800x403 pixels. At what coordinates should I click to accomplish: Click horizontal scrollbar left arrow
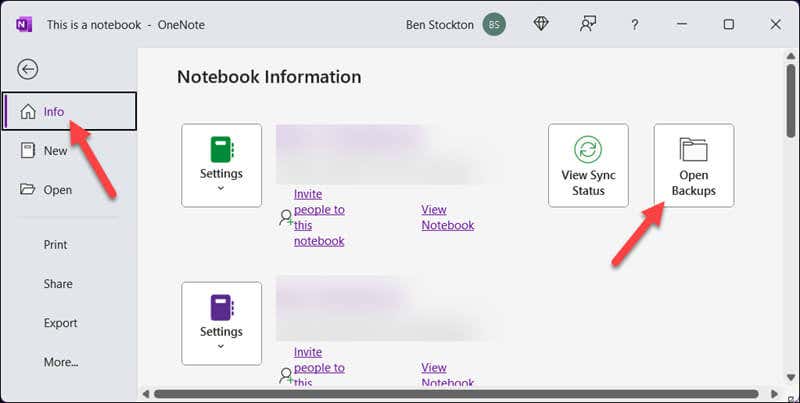(x=145, y=394)
